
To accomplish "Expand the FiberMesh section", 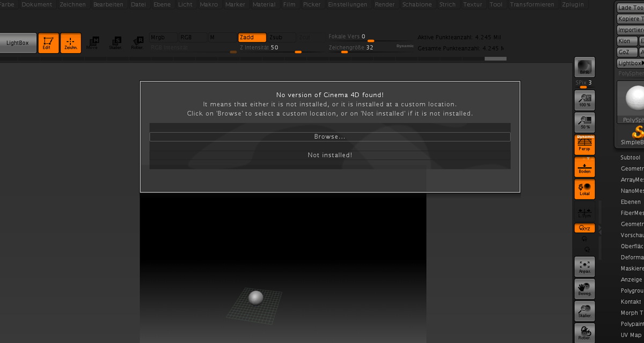I will click(632, 213).
